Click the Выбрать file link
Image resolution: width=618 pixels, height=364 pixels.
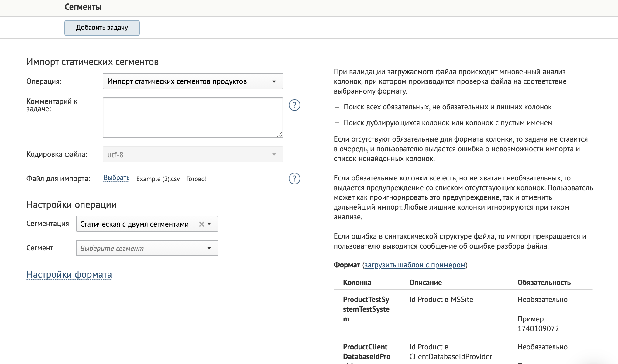click(117, 178)
